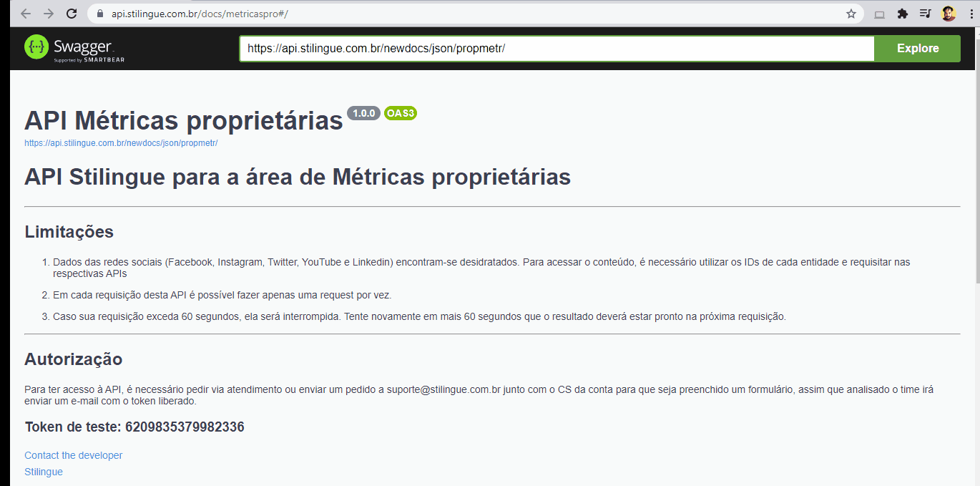The width and height of the screenshot is (980, 486).
Task: Click limitation text about 'uma request por vez'
Action: click(222, 295)
